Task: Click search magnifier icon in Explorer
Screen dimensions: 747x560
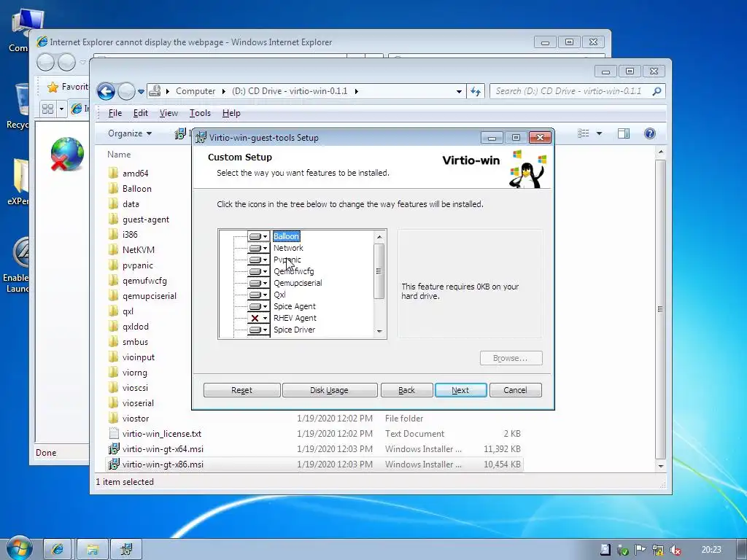Action: pyautogui.click(x=657, y=91)
